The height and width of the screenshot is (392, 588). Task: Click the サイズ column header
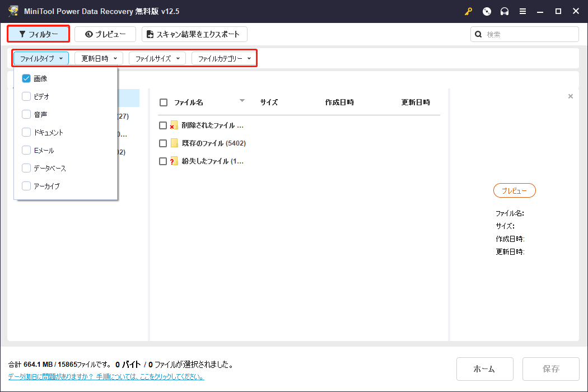pos(269,102)
